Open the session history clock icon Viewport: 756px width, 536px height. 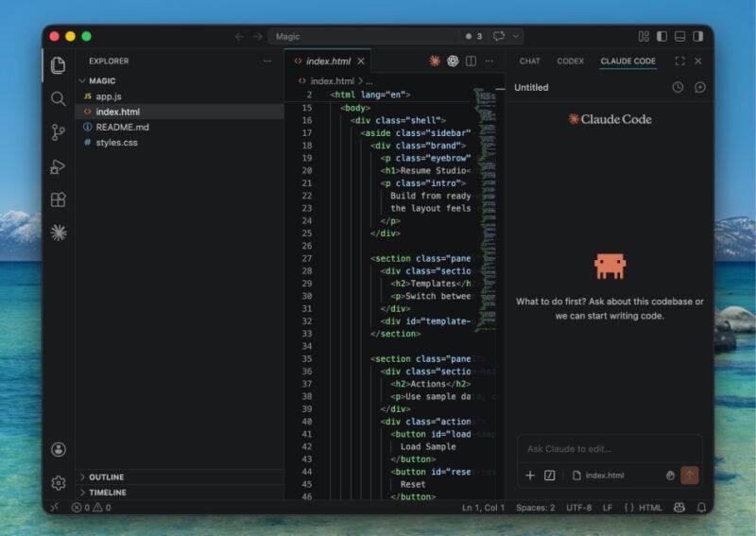(678, 88)
